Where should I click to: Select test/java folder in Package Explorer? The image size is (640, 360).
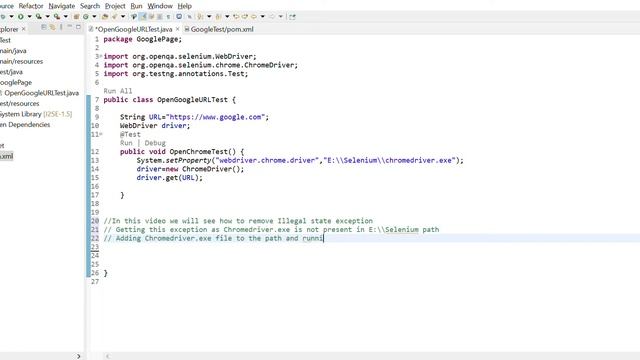click(x=11, y=72)
